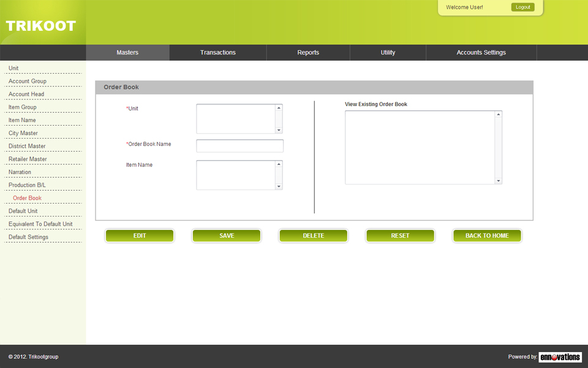The image size is (588, 368).
Task: Click the TRIKOOT logo
Action: pyautogui.click(x=41, y=26)
